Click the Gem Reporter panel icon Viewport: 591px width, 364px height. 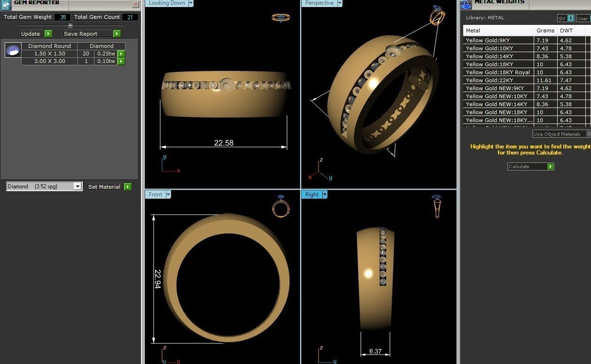click(6, 5)
